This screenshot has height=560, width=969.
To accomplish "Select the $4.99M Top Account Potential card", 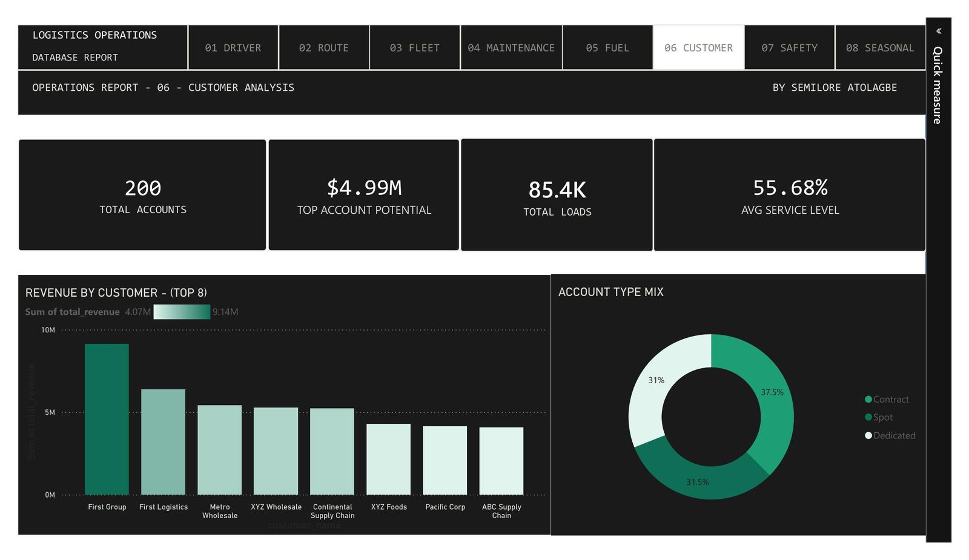I will (363, 195).
